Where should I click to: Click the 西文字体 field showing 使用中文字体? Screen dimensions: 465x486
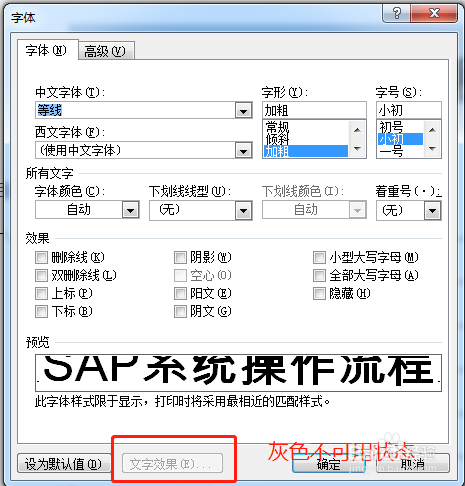[135, 150]
